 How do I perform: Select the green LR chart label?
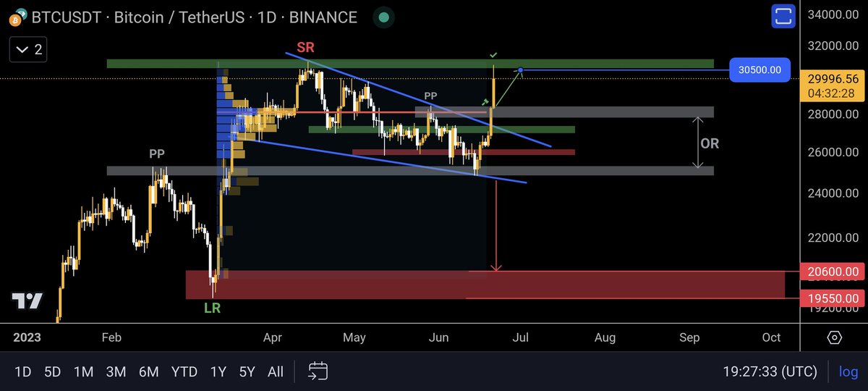212,308
